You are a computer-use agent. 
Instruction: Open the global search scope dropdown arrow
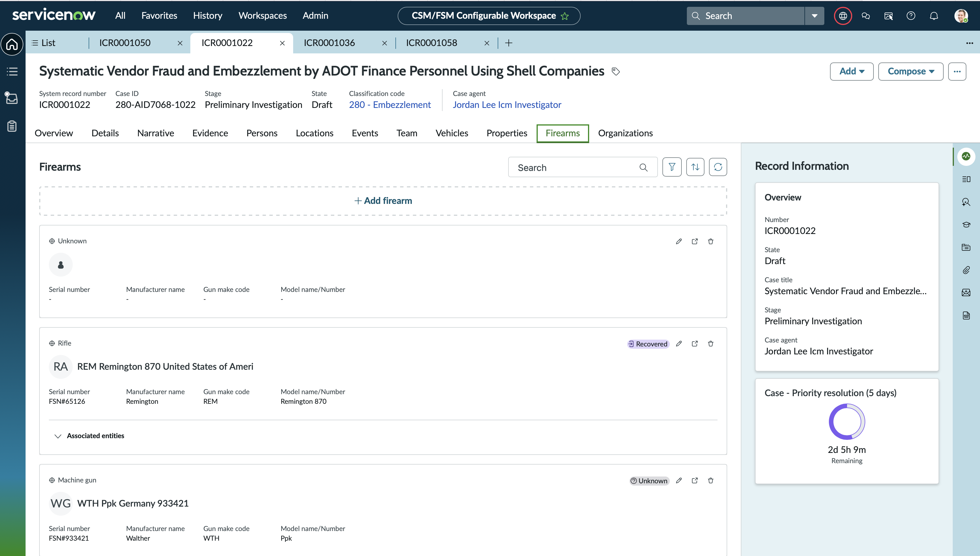(814, 16)
